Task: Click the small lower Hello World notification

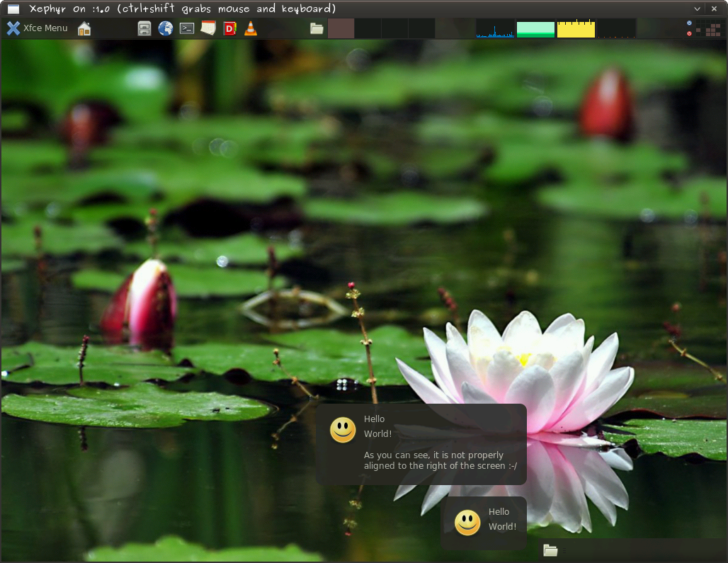Action: (484, 523)
